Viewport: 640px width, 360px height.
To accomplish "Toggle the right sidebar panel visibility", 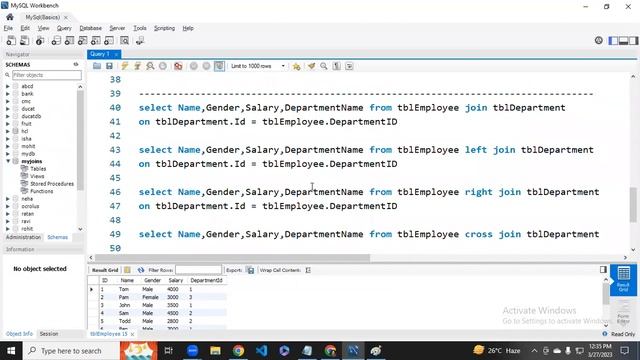I will point(633,40).
